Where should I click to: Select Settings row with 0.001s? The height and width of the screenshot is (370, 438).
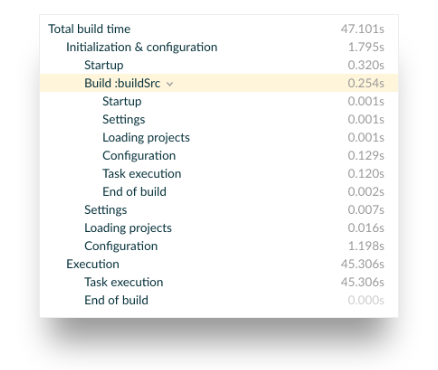(x=219, y=119)
